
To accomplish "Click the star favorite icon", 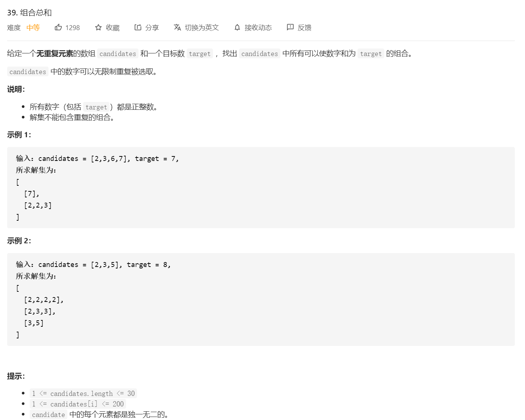I will coord(98,27).
